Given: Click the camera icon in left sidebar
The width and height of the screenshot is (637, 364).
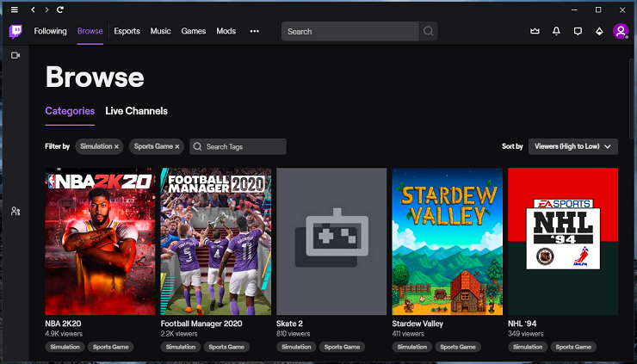Looking at the screenshot, I should (x=15, y=55).
